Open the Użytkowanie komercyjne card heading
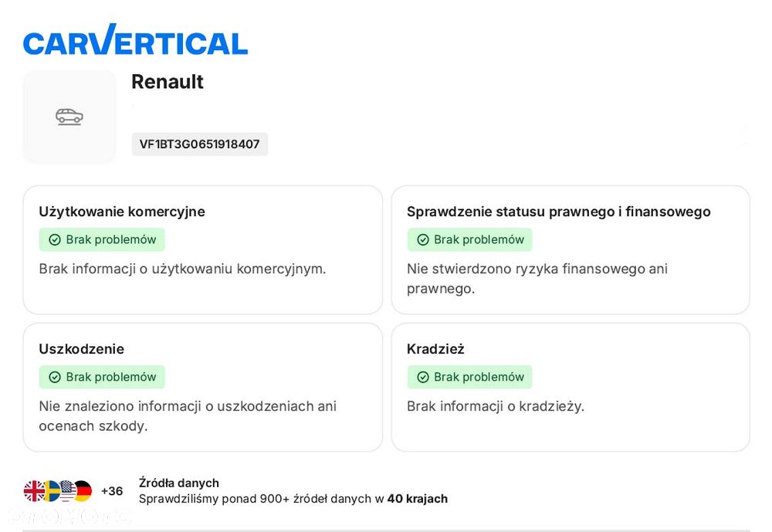This screenshot has width=772, height=532. coord(122,212)
